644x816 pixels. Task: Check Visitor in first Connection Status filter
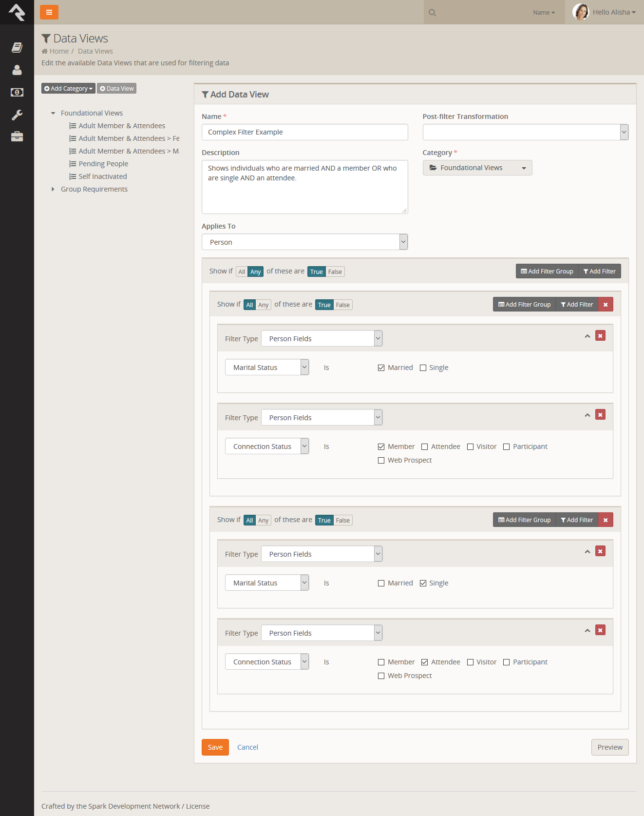coord(470,447)
